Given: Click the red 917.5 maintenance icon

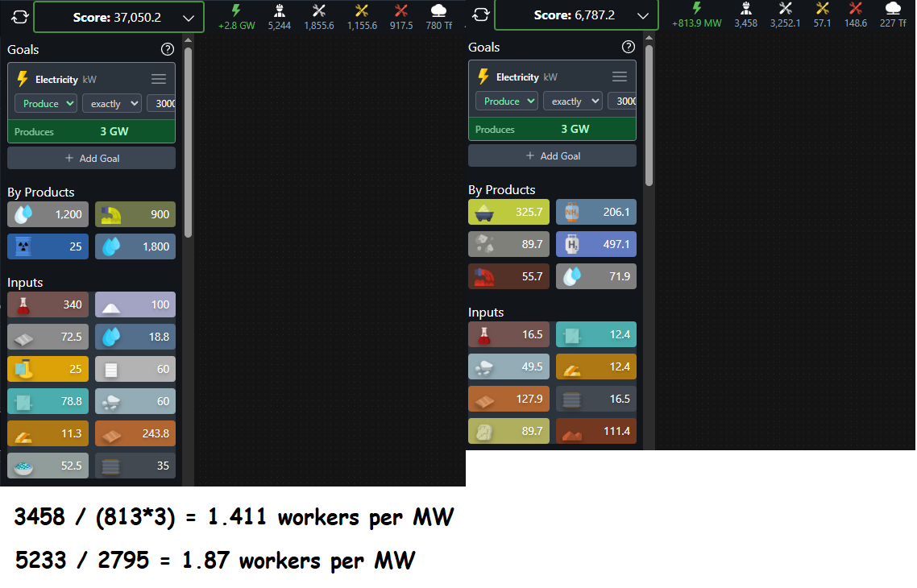Looking at the screenshot, I should click(401, 10).
